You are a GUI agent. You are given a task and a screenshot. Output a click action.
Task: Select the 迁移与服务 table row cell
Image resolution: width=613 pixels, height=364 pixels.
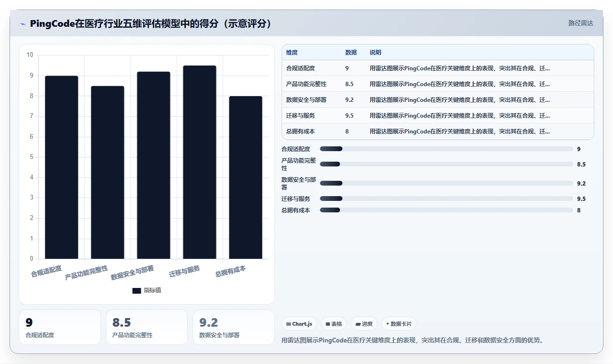[x=300, y=116]
